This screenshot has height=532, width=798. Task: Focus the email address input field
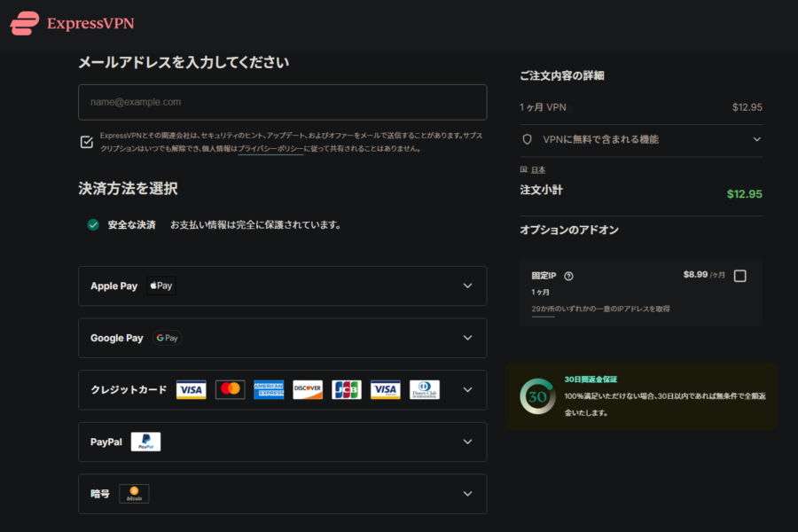coord(283,102)
